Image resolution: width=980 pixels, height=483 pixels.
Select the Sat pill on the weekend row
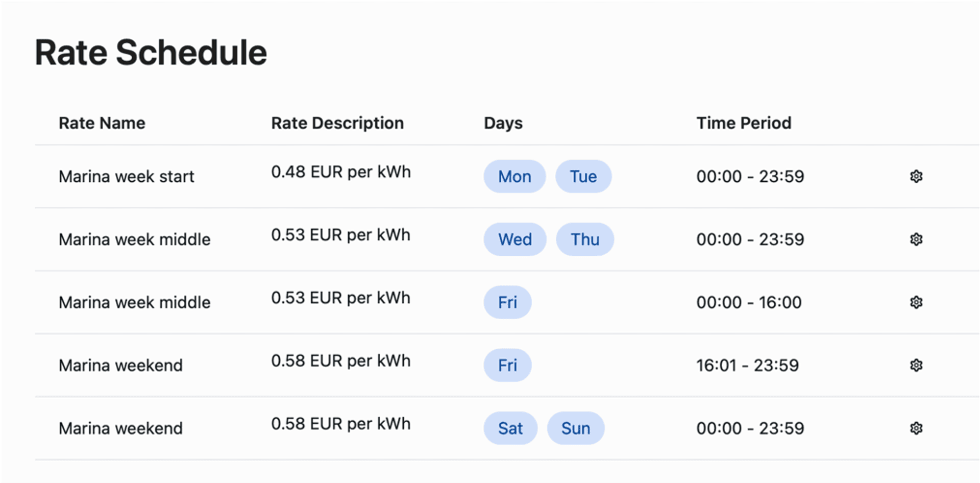coord(510,428)
